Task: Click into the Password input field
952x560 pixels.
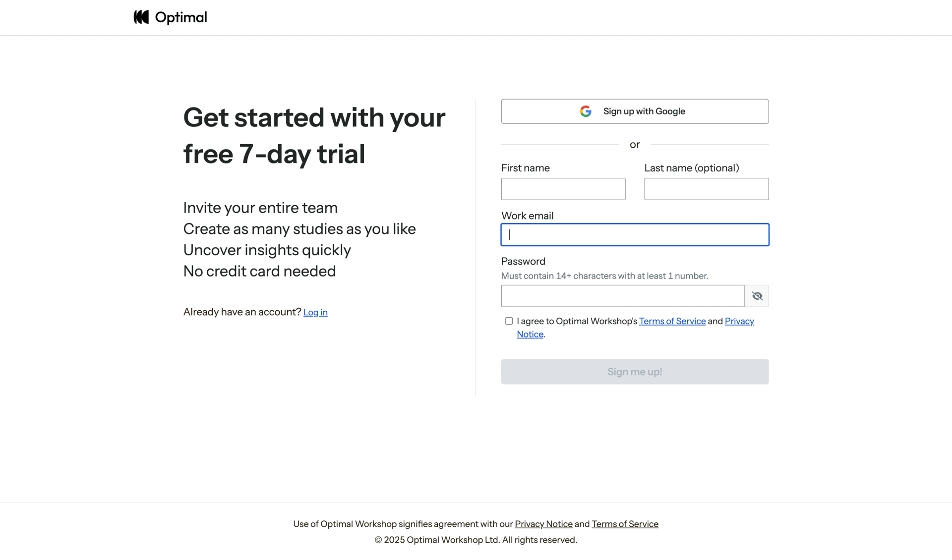Action: (622, 296)
